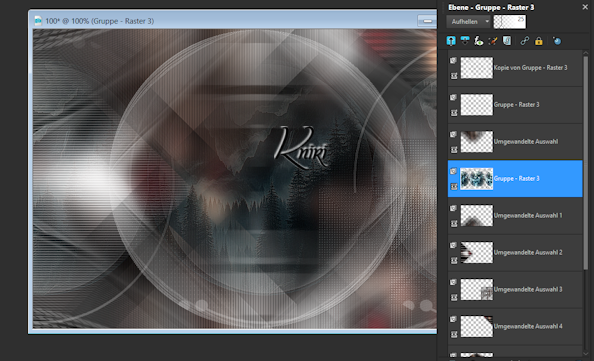Click the quill and eye toolbar icon
The image size is (594, 361).
click(x=479, y=41)
